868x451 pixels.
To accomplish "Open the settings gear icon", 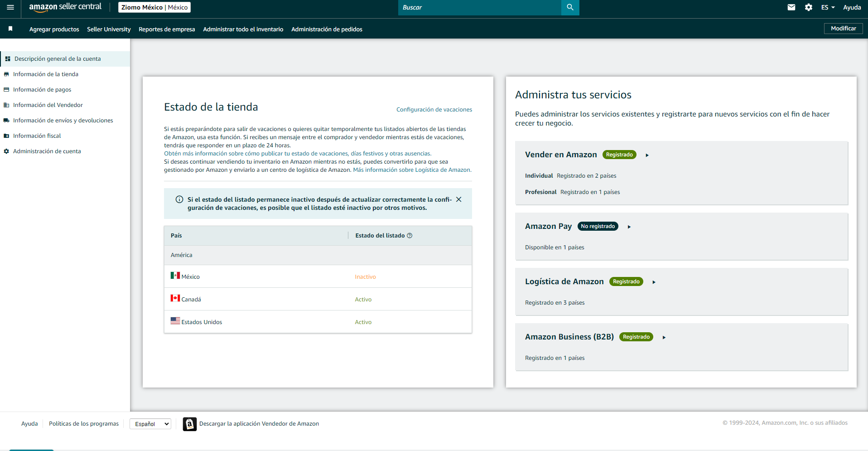I will (x=809, y=7).
